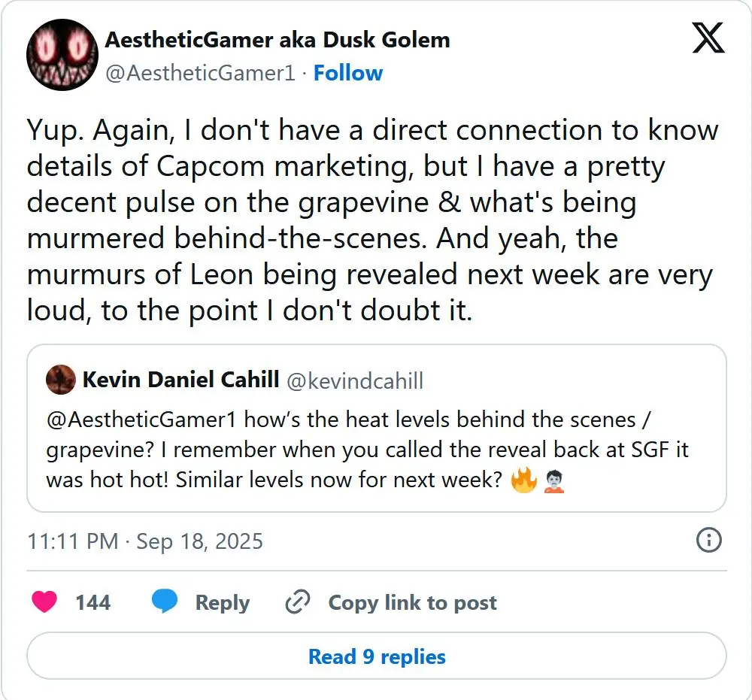Click the copy link chain icon
Image resolution: width=752 pixels, height=700 pixels.
[x=298, y=602]
